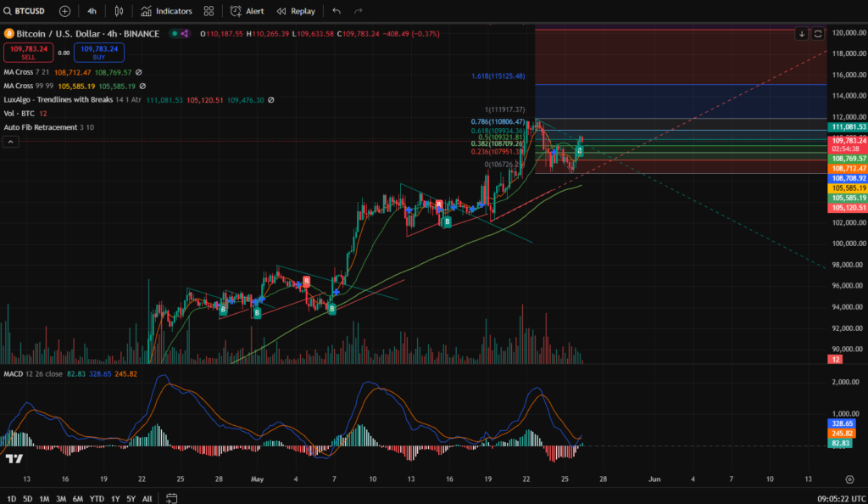868x504 pixels.
Task: Select the 6M date range
Action: point(77,498)
